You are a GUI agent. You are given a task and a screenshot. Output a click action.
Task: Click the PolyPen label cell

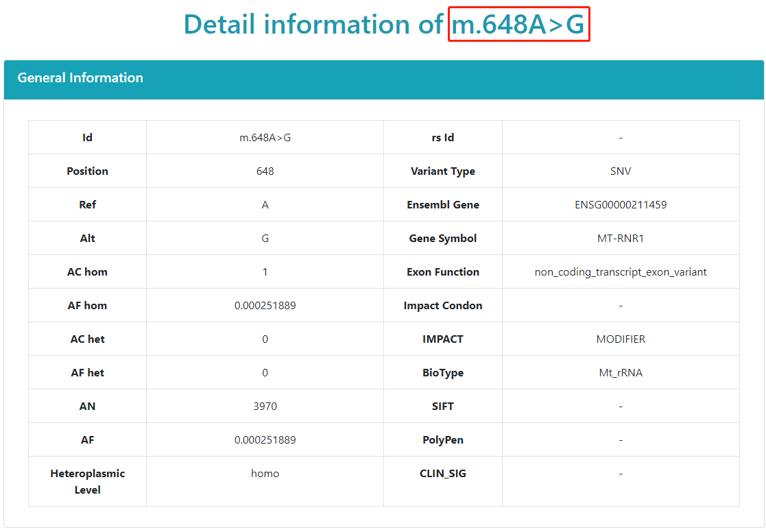[x=442, y=440]
